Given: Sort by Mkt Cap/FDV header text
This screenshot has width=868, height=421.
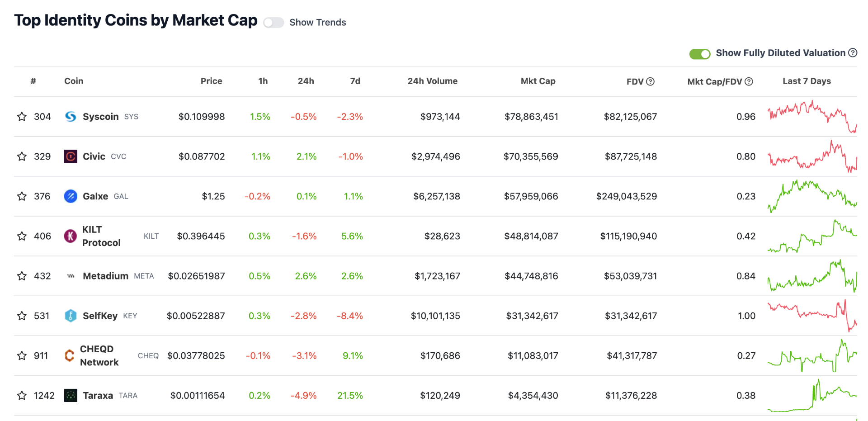Looking at the screenshot, I should [715, 81].
